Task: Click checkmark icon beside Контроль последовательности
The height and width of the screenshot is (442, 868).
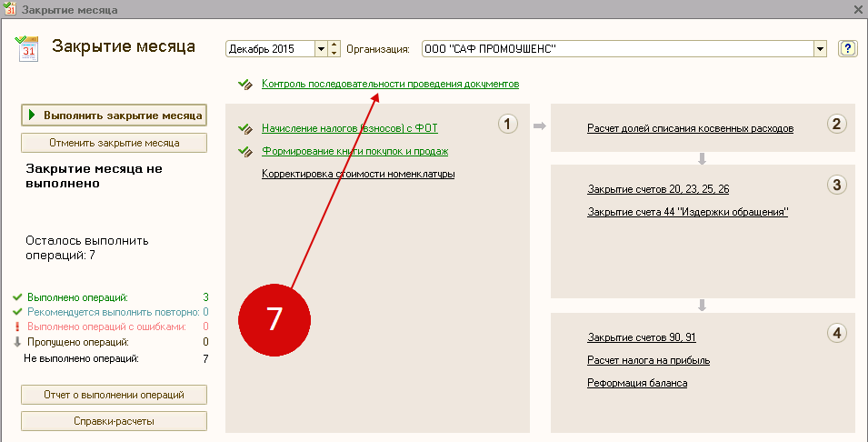Action: pyautogui.click(x=244, y=84)
